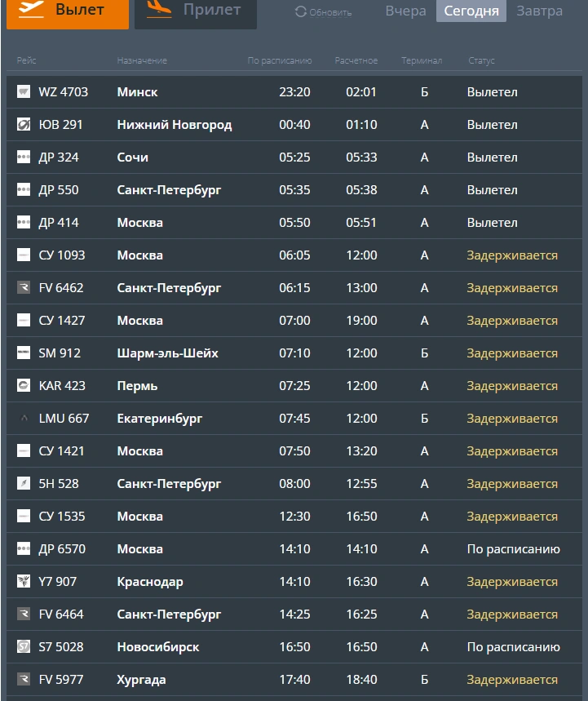
Task: Click estimated time 19:00 of СУ 1427
Action: point(361,320)
